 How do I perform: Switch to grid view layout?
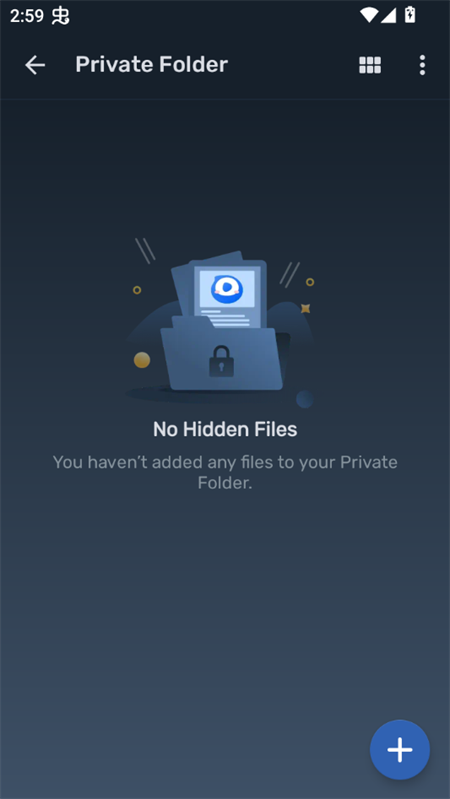click(x=370, y=65)
